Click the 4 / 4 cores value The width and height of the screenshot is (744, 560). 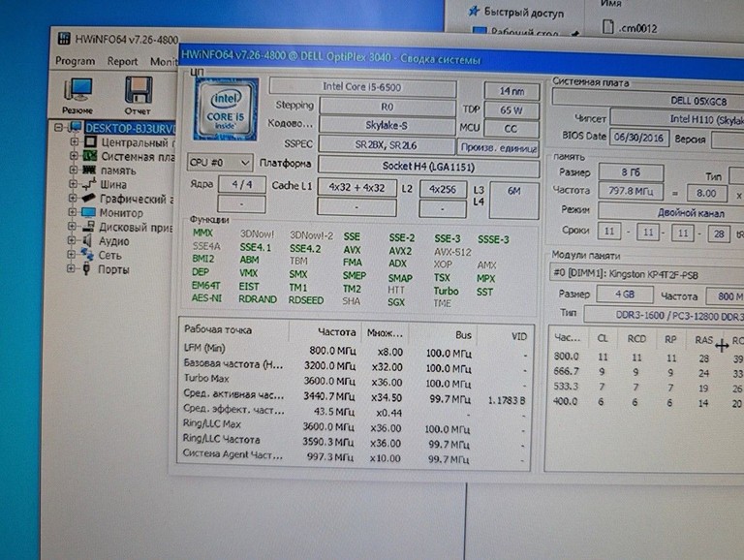pyautogui.click(x=242, y=184)
